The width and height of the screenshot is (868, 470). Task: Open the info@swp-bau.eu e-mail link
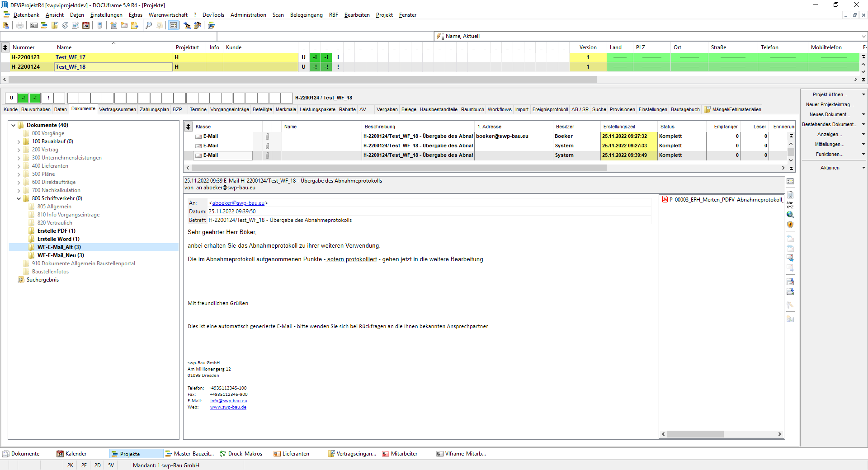[228, 401]
